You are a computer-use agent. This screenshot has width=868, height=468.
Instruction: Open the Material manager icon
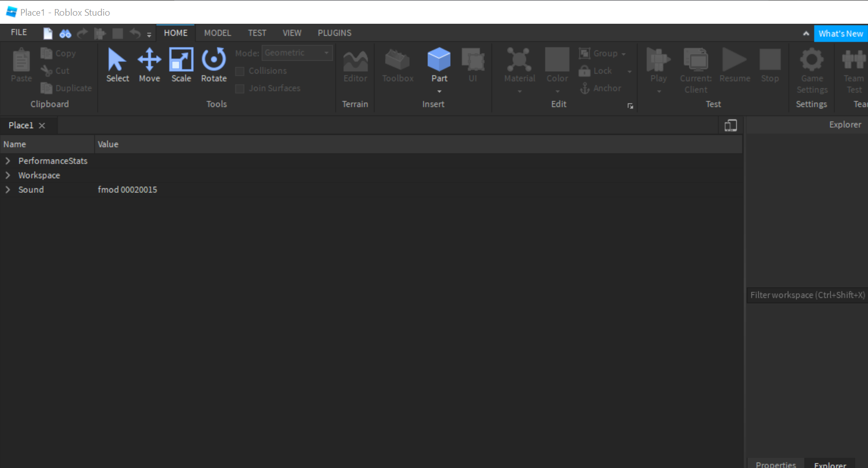pyautogui.click(x=519, y=60)
